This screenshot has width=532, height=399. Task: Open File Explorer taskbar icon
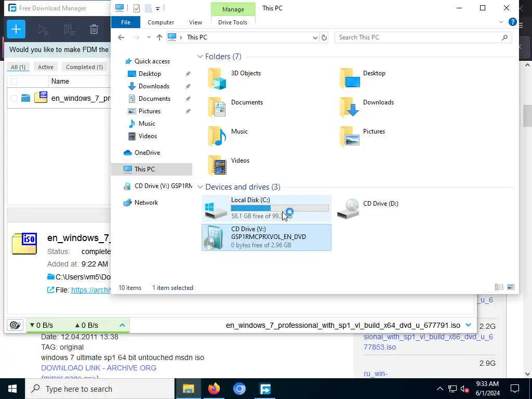[188, 389]
